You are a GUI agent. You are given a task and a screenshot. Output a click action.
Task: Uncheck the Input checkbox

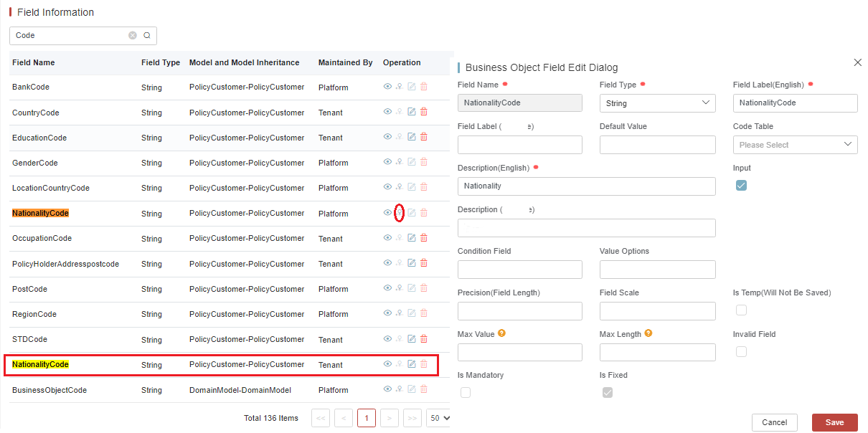pyautogui.click(x=741, y=186)
